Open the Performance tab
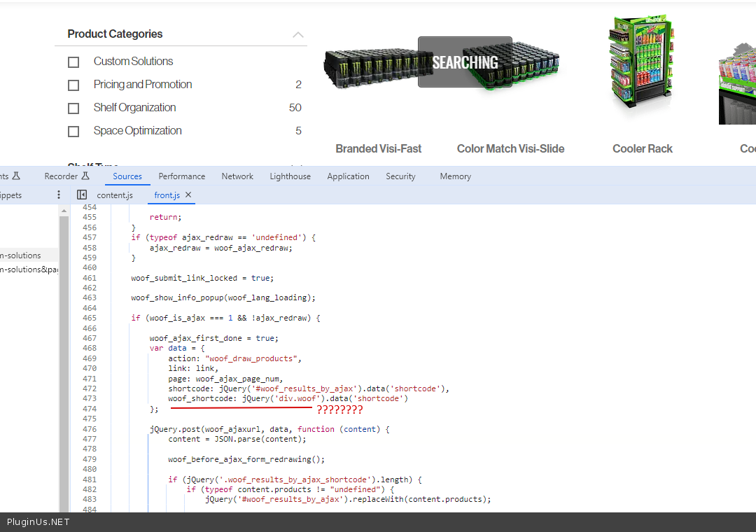This screenshot has width=756, height=532. click(x=182, y=176)
